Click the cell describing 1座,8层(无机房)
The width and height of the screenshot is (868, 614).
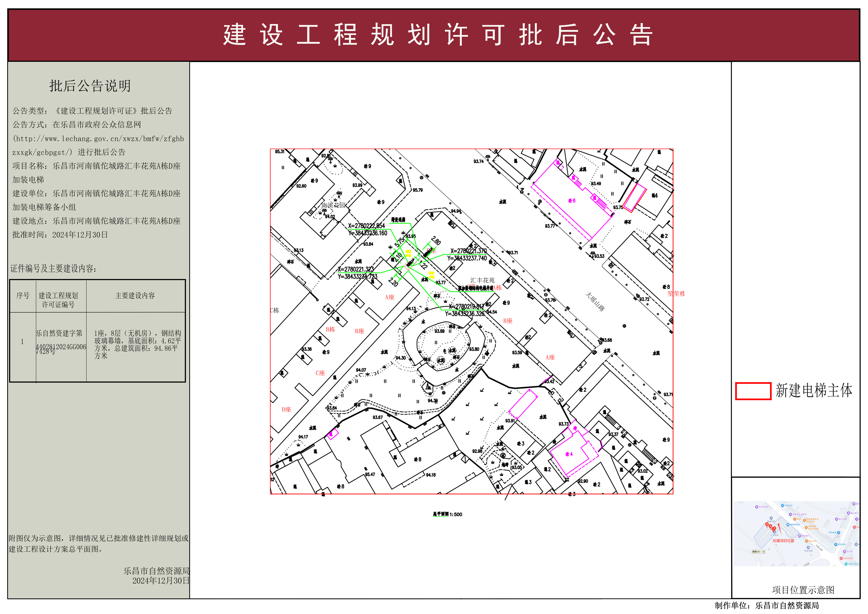point(138,344)
